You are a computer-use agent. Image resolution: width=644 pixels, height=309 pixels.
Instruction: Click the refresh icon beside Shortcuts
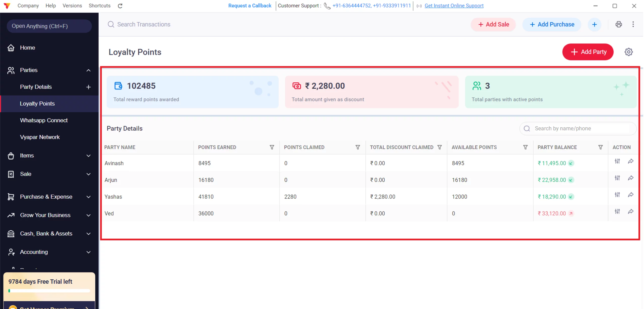120,6
